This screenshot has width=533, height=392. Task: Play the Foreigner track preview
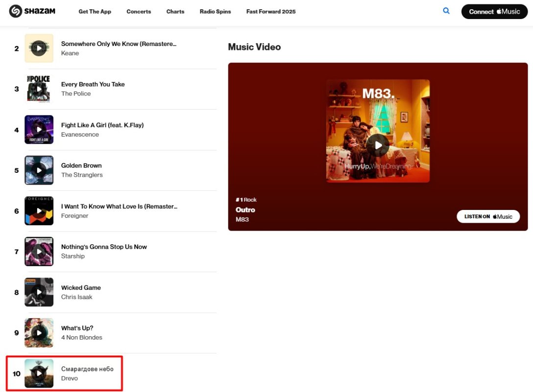tap(39, 211)
